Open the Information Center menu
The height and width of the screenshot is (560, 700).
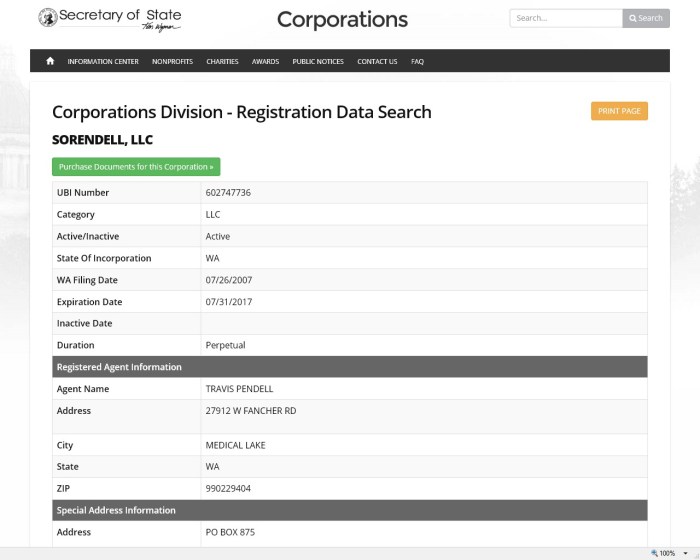pyautogui.click(x=103, y=61)
